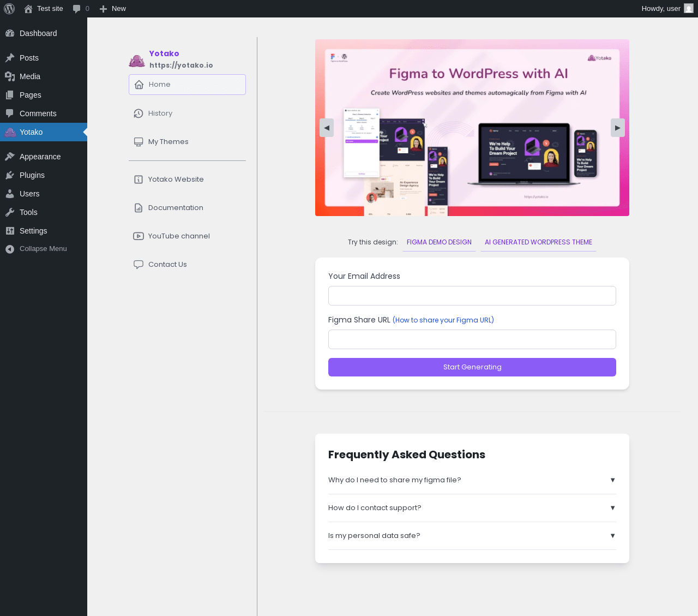This screenshot has height=616, width=698.
Task: Click the YouTube channel play icon
Action: pyautogui.click(x=139, y=236)
